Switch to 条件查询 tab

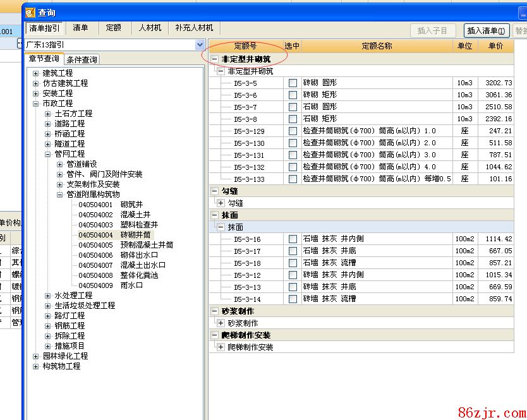82,59
